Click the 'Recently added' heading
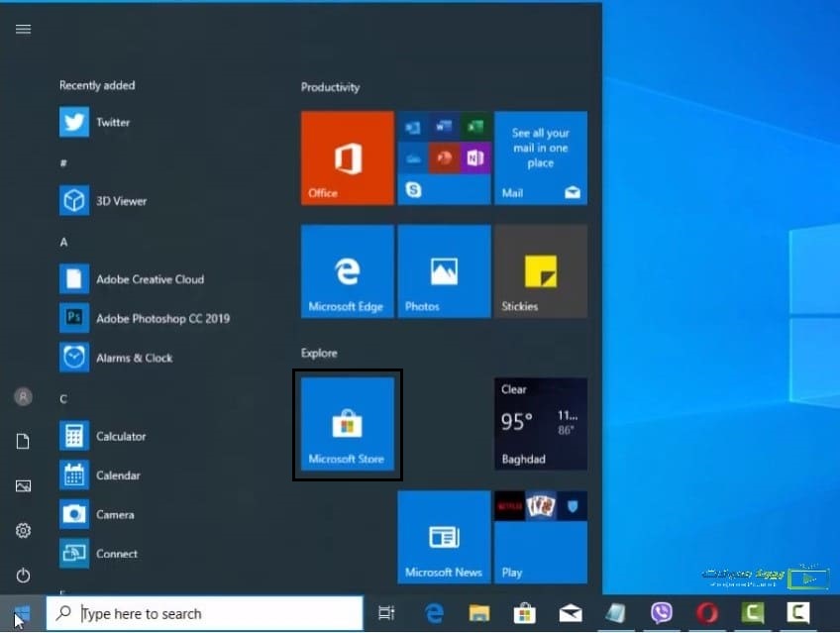The height and width of the screenshot is (633, 840). [x=97, y=85]
